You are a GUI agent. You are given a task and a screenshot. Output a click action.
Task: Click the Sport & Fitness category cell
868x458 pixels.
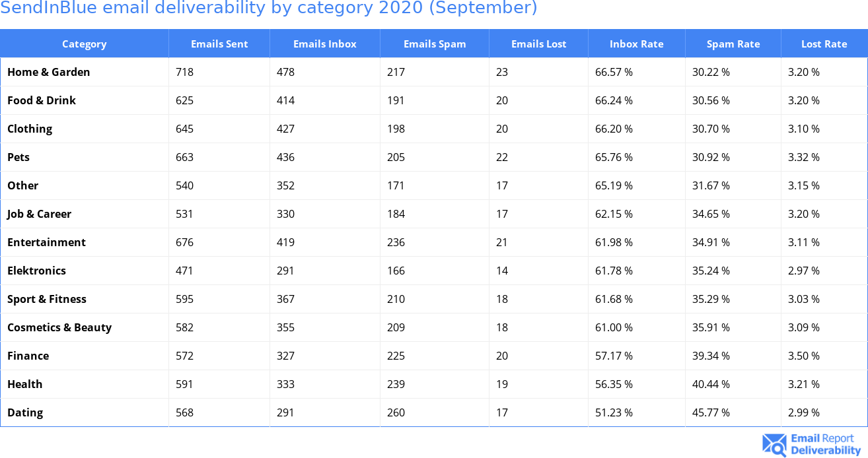47,299
